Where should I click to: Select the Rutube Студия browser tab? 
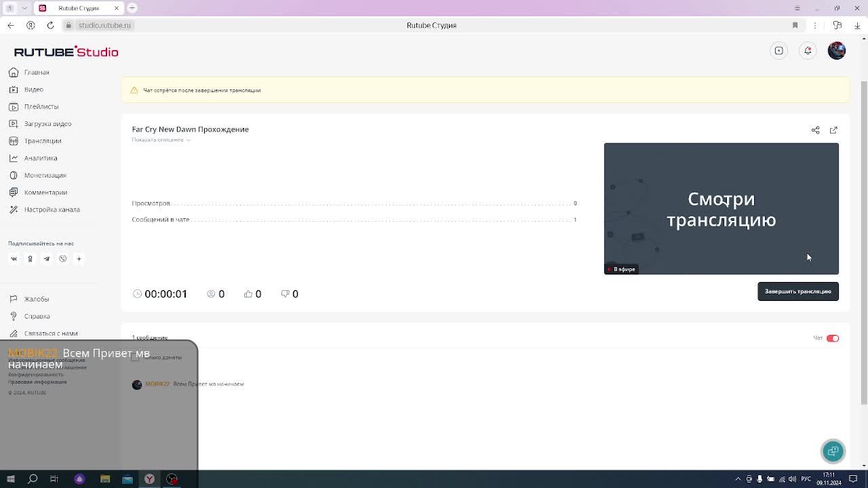pyautogui.click(x=79, y=7)
